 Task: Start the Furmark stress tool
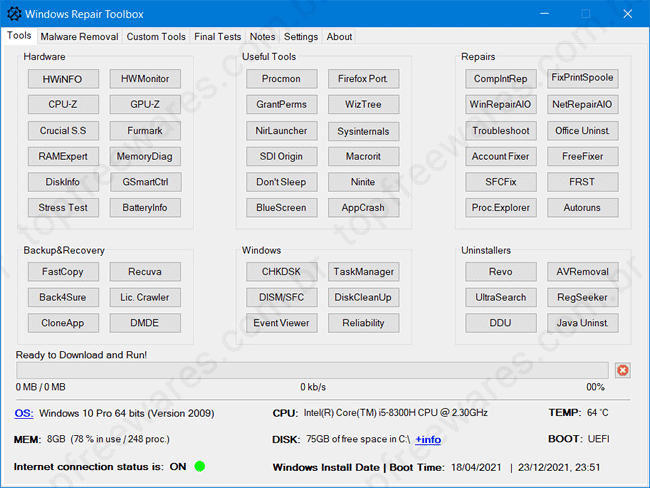click(x=144, y=131)
